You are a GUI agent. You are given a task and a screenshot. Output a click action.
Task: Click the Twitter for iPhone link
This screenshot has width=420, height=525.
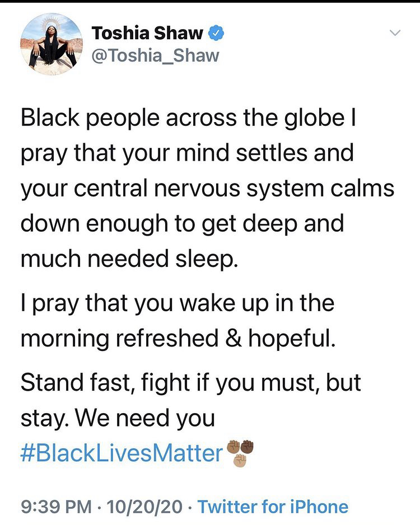(x=273, y=507)
